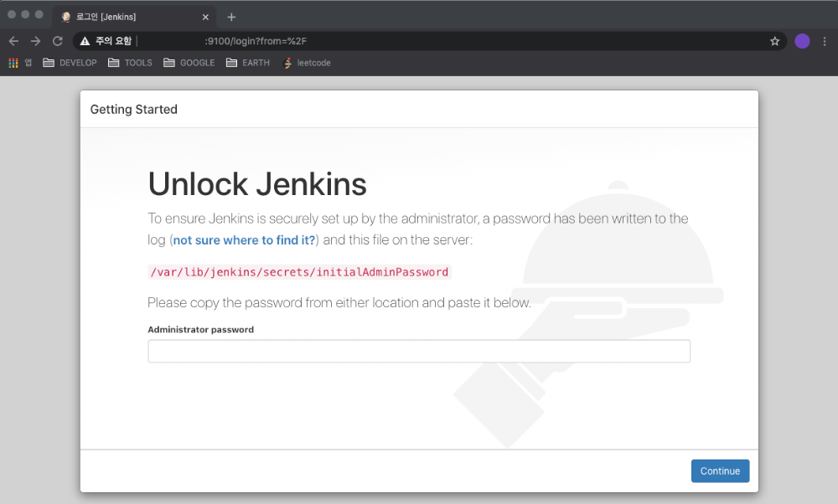838x504 pixels.
Task: Click the initialAdminPassword file path text
Action: coord(299,272)
